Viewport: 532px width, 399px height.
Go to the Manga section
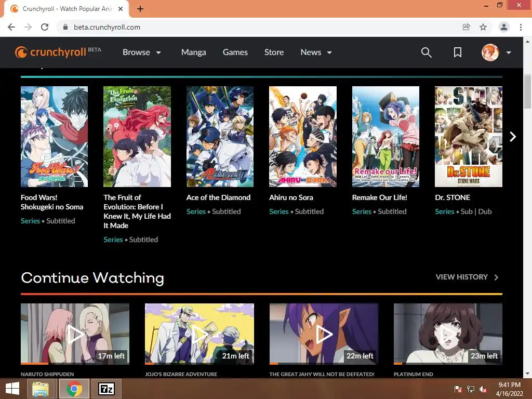point(193,52)
